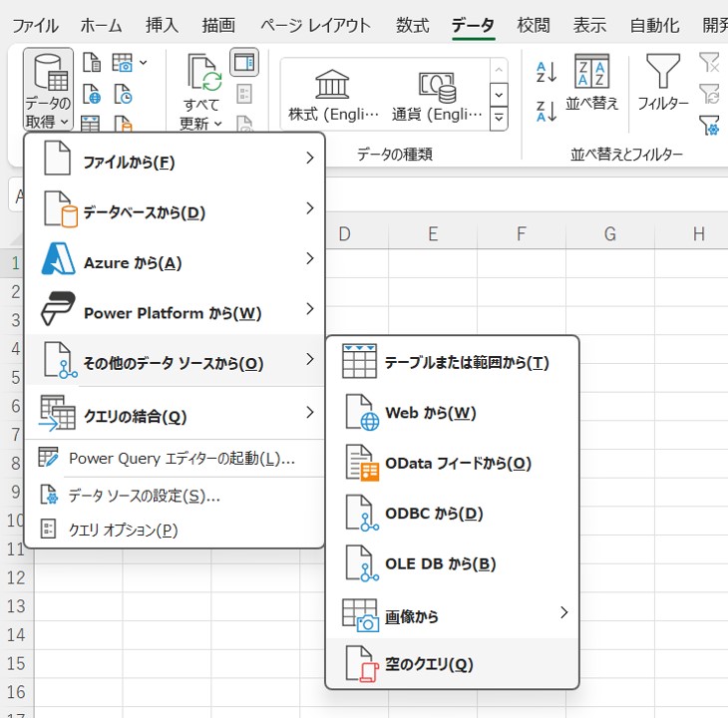The image size is (728, 718).
Task: Expand the data types gallery with More arrow
Action: click(499, 118)
